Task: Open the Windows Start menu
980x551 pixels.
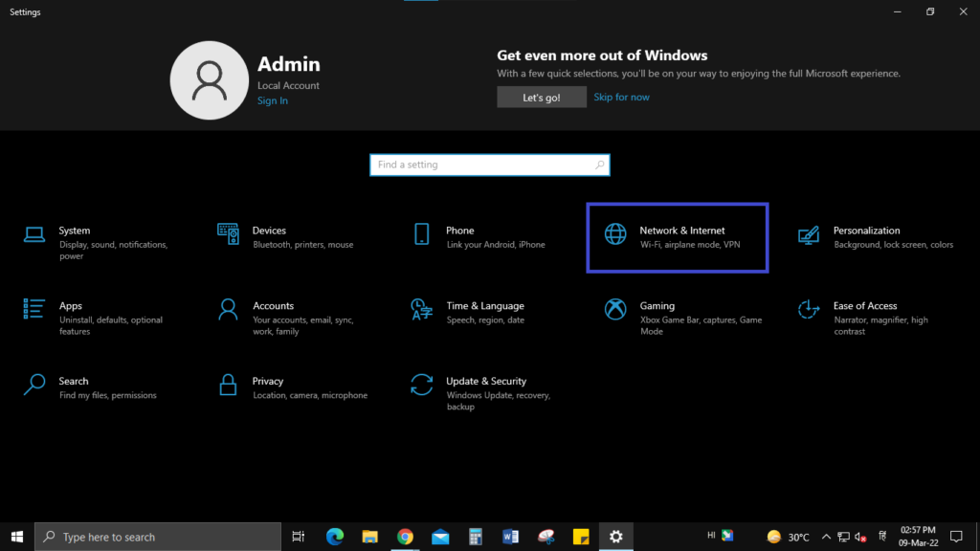Action: pyautogui.click(x=17, y=537)
